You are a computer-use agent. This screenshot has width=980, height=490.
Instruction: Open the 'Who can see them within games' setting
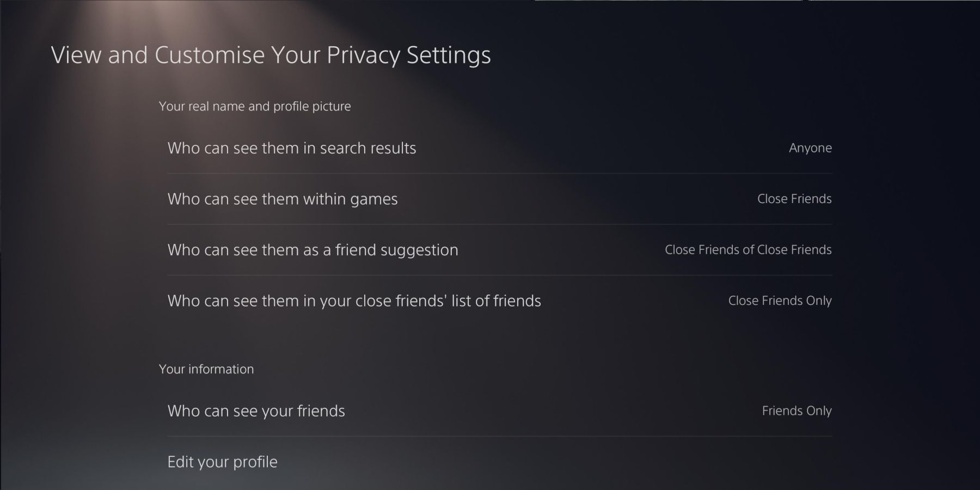[x=283, y=199]
